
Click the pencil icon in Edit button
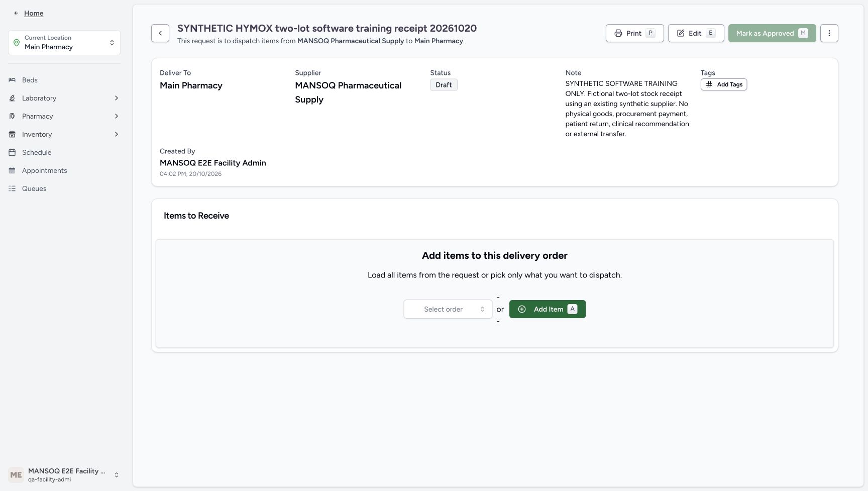[x=681, y=33]
